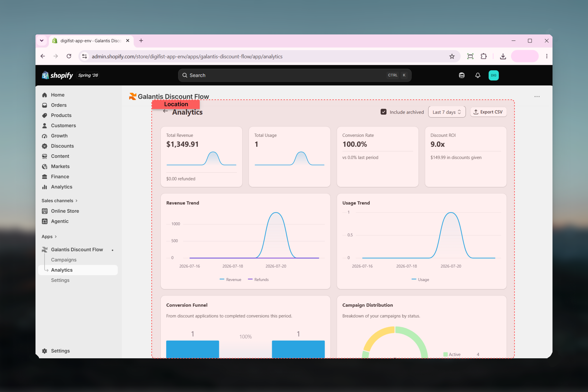The image size is (588, 392).
Task: Click the 9.0x Discount ROI value
Action: (x=437, y=144)
